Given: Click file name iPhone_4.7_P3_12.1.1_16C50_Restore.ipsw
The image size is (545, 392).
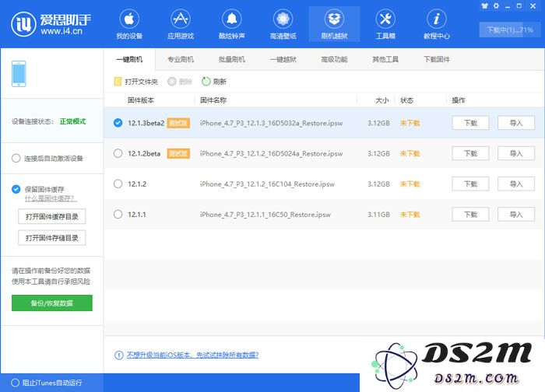Looking at the screenshot, I should coord(265,214).
